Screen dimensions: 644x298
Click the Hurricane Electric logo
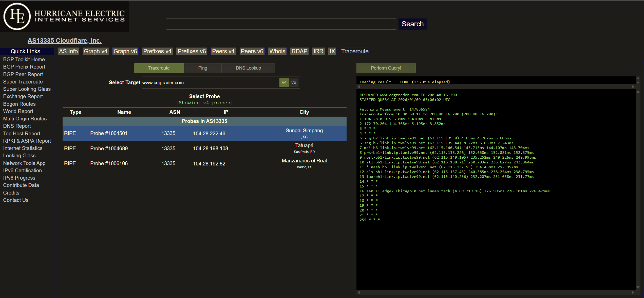[65, 16]
